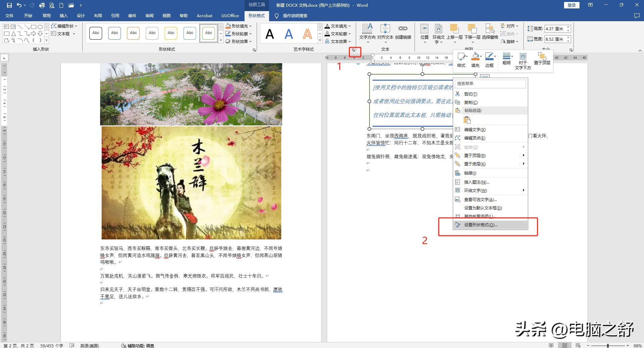Click the mini toolbar Weight (粗细) icon
This screenshot has width=644, height=348.
(507, 59)
